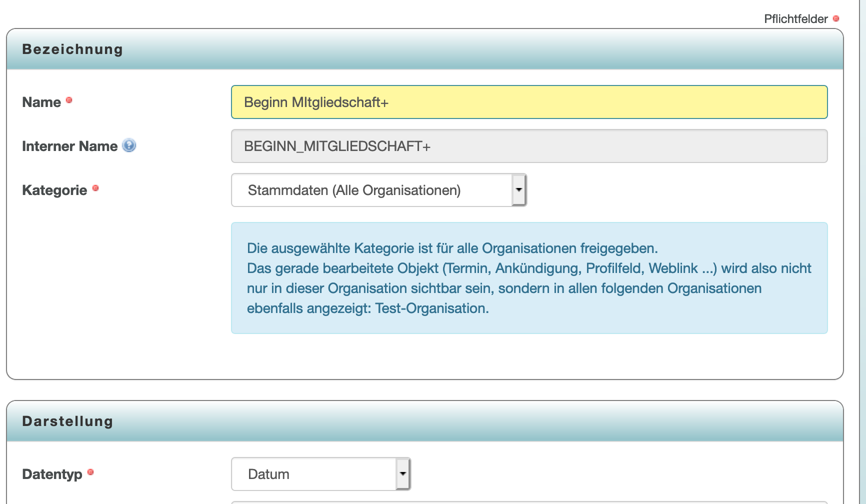Click the Kategorie dropdown arrow
Viewport: 866px width, 504px height.
518,189
